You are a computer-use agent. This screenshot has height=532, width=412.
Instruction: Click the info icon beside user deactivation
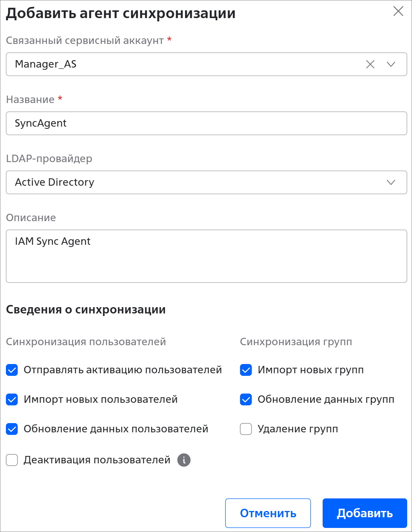(184, 460)
